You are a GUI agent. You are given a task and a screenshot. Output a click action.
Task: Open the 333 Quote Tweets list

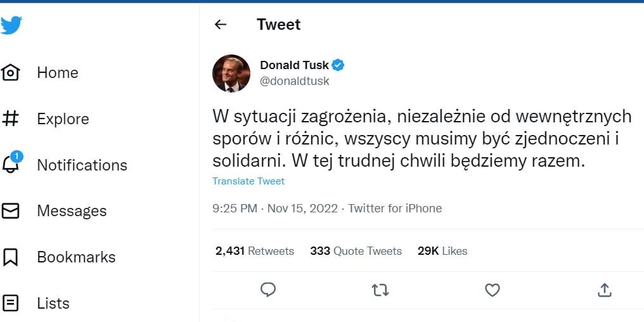click(x=356, y=251)
